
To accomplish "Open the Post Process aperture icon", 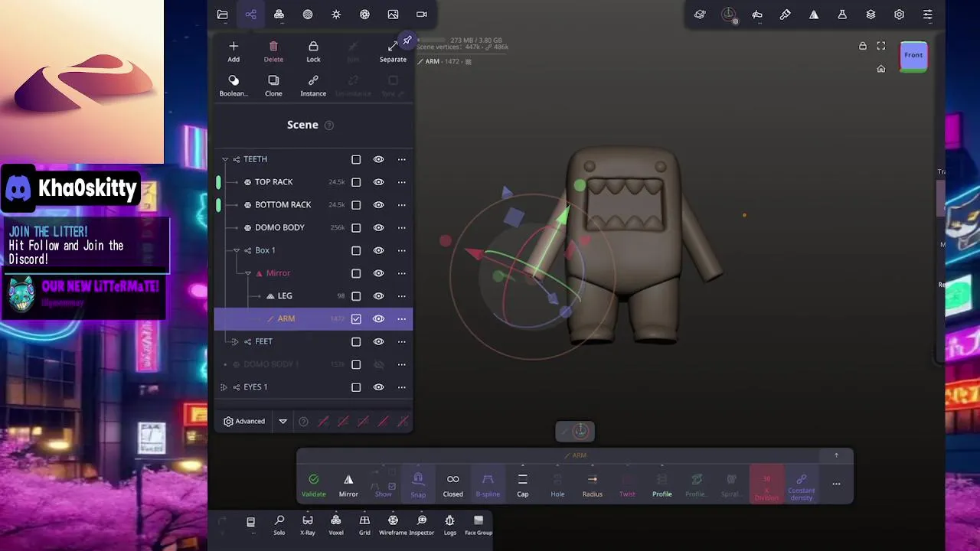I will tap(364, 15).
